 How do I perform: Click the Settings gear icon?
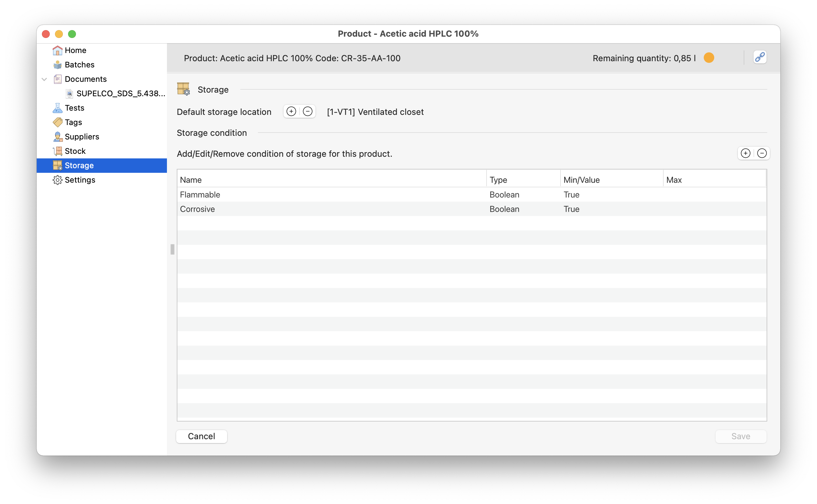(57, 180)
